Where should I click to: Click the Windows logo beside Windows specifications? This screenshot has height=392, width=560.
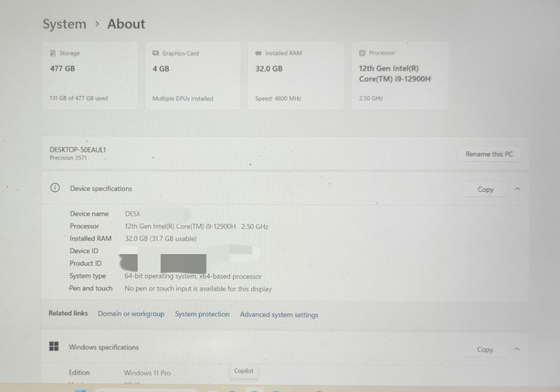point(54,346)
